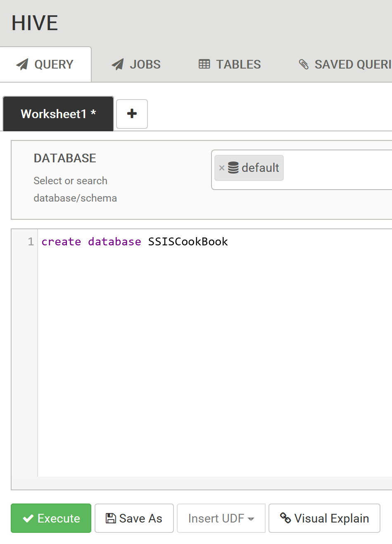Click the HIVE title
This screenshot has height=544, width=392.
[x=35, y=23]
